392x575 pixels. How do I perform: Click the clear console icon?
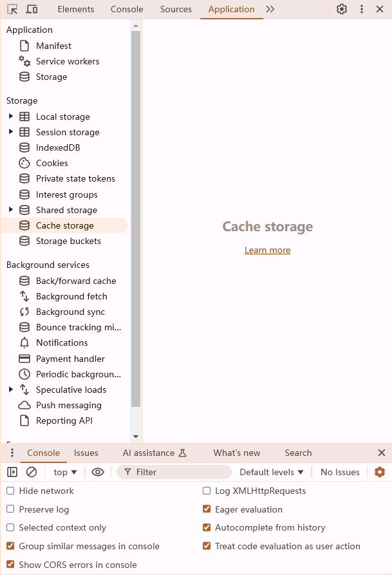click(32, 472)
